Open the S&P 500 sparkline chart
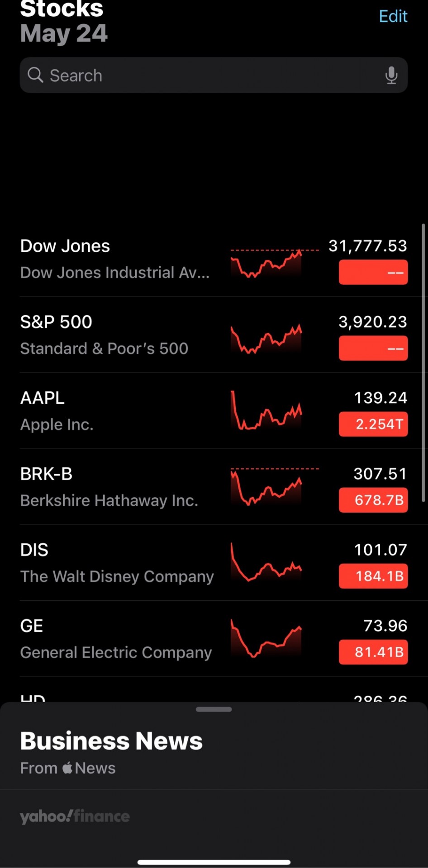 [x=266, y=339]
